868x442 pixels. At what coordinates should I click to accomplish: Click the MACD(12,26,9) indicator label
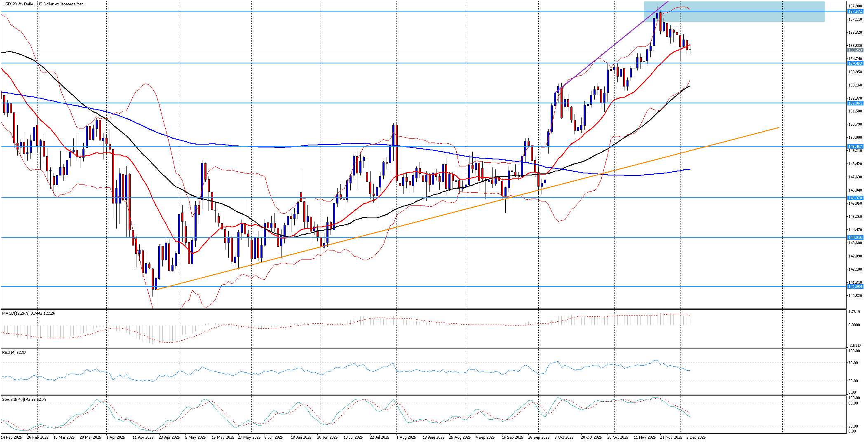point(28,313)
